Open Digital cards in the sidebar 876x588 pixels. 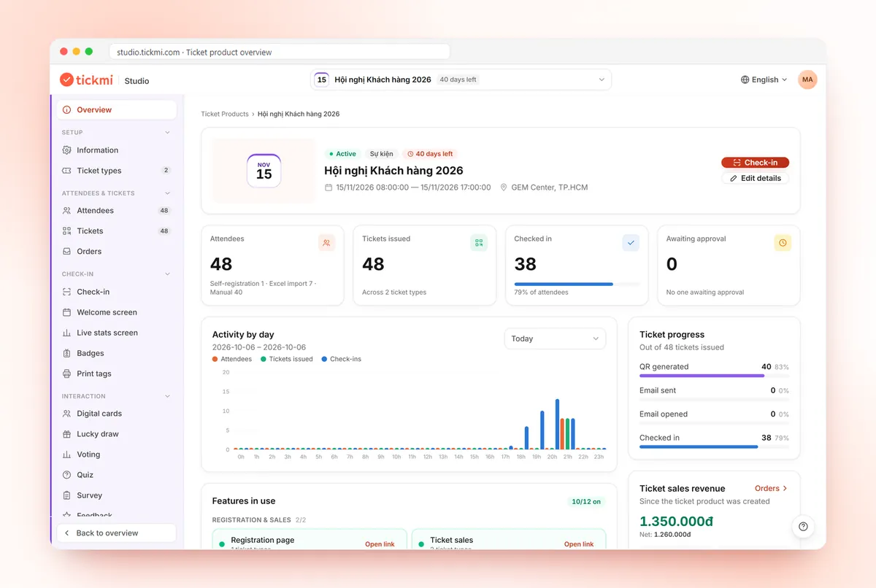click(117, 414)
